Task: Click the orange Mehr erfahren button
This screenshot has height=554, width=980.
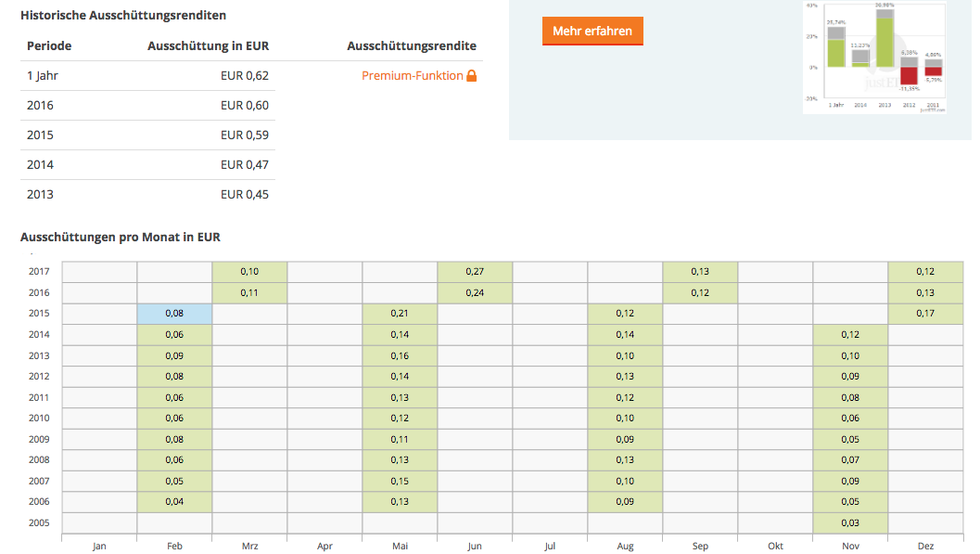Action: 592,31
